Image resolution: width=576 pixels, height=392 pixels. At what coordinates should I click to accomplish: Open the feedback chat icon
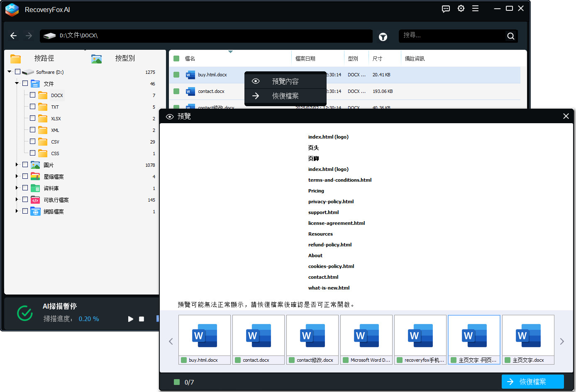click(446, 9)
